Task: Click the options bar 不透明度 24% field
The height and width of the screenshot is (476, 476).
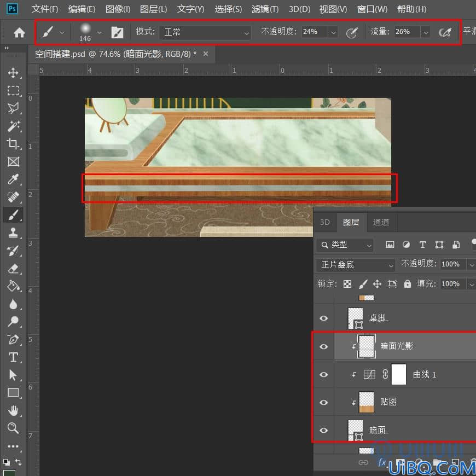Action: click(314, 32)
